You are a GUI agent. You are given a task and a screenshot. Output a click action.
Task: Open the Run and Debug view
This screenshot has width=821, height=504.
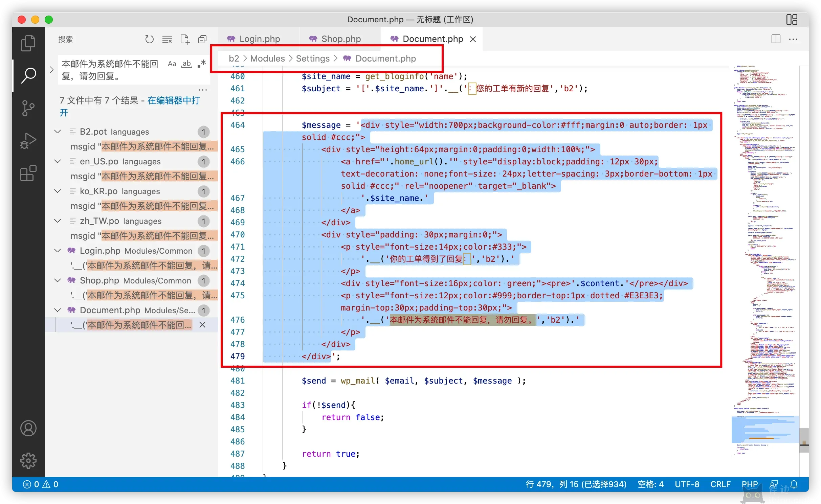pos(28,140)
